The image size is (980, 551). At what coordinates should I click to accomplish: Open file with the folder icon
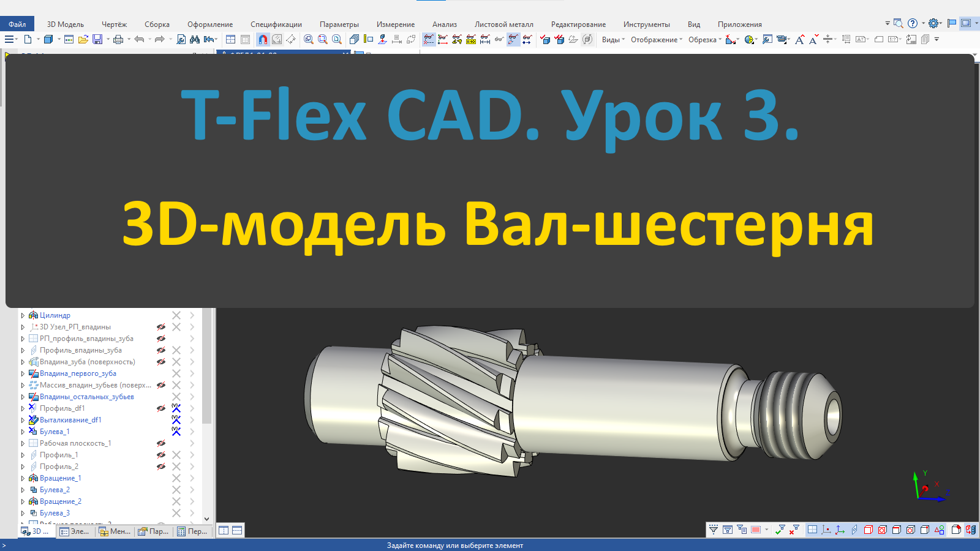click(x=83, y=39)
